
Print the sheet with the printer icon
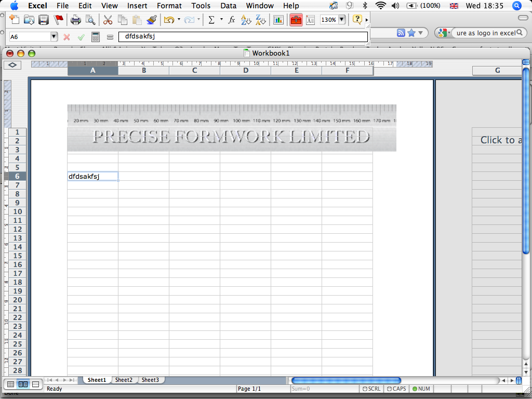coord(76,20)
